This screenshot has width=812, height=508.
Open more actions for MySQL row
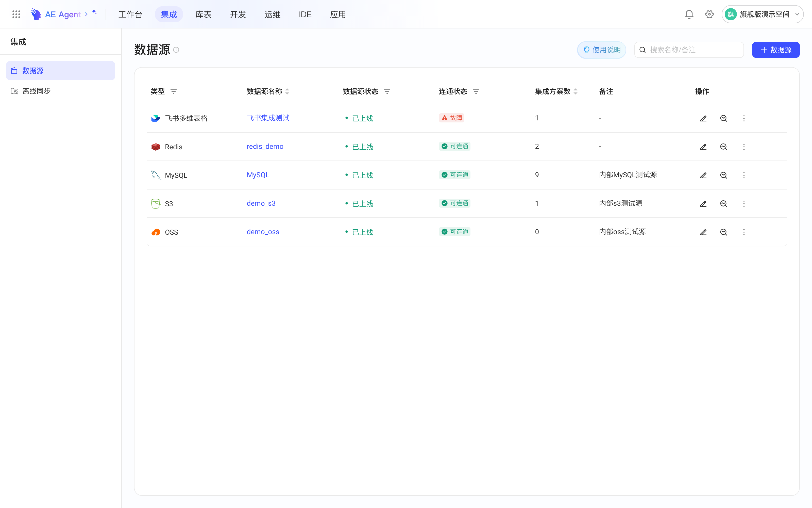coord(744,175)
